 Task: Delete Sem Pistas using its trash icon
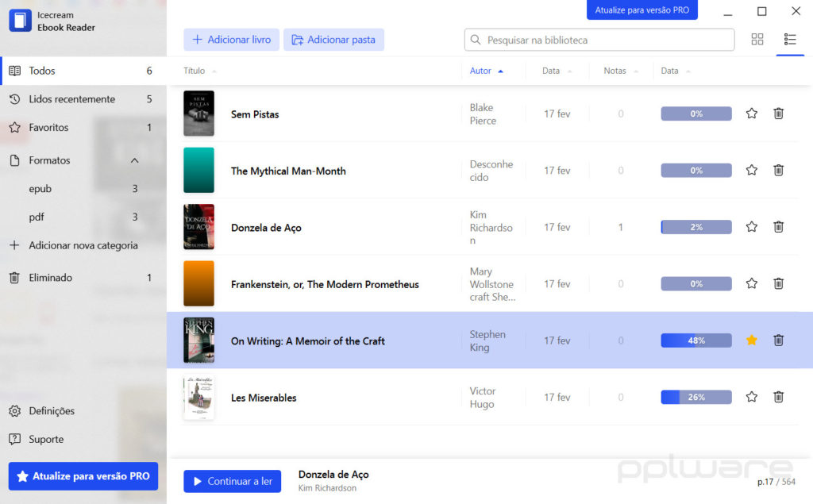click(778, 113)
